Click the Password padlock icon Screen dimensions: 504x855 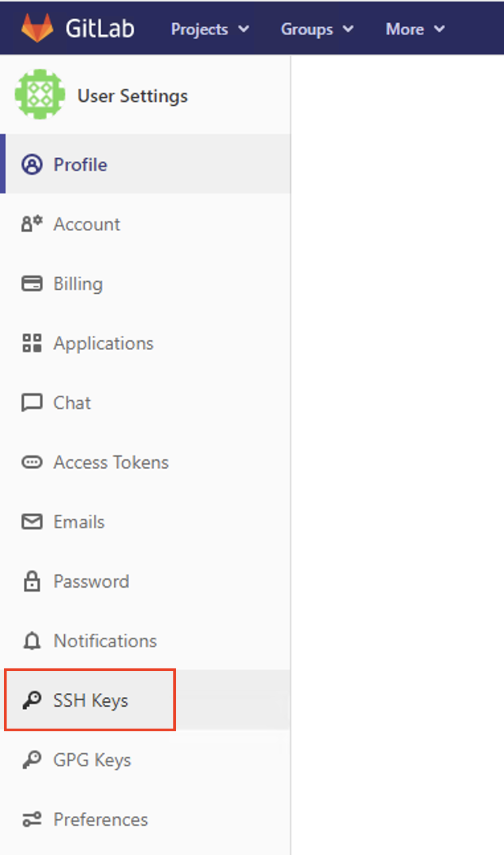31,581
